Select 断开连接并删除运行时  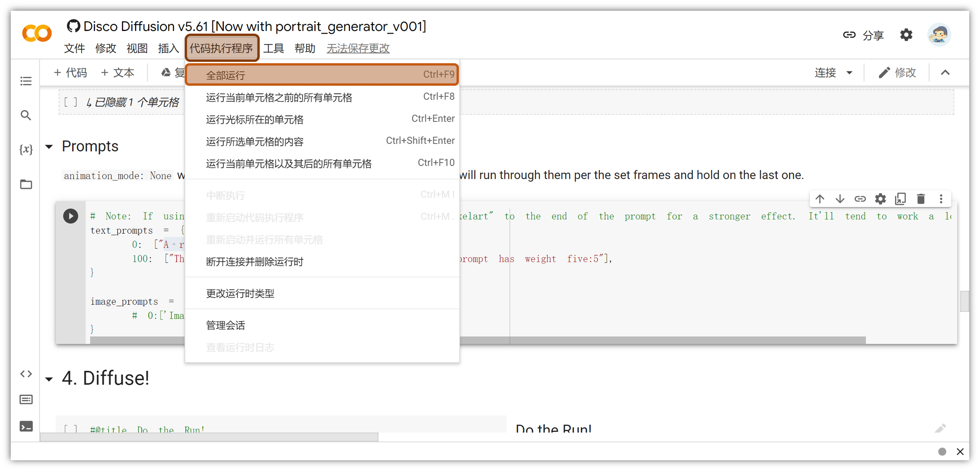322,262
